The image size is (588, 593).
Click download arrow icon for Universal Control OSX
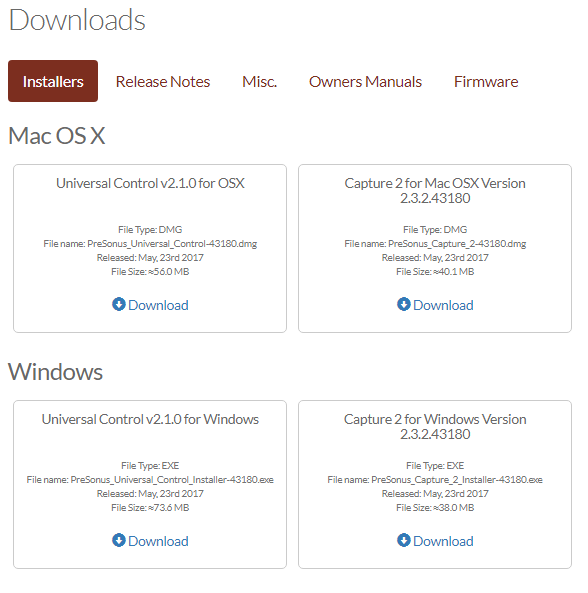click(x=119, y=304)
